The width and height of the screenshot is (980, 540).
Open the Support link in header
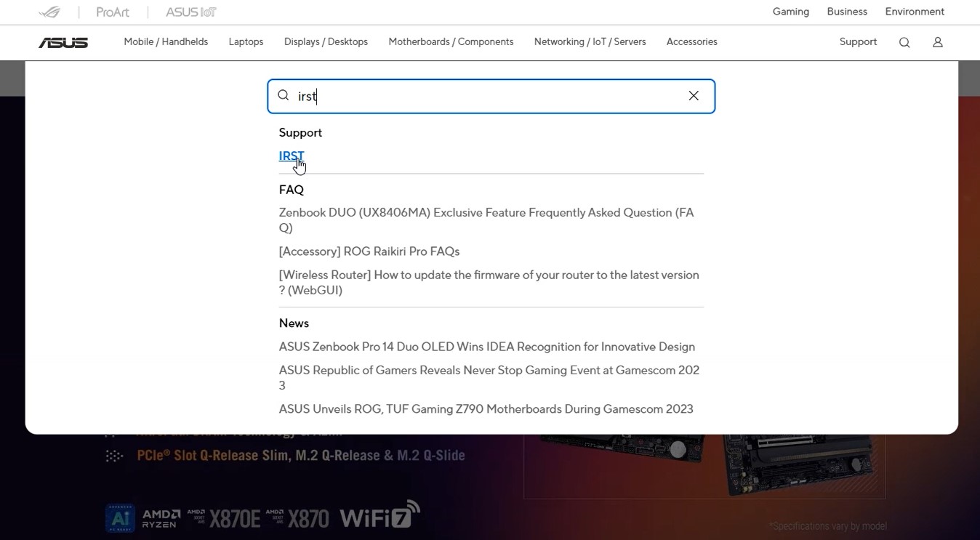pos(858,42)
